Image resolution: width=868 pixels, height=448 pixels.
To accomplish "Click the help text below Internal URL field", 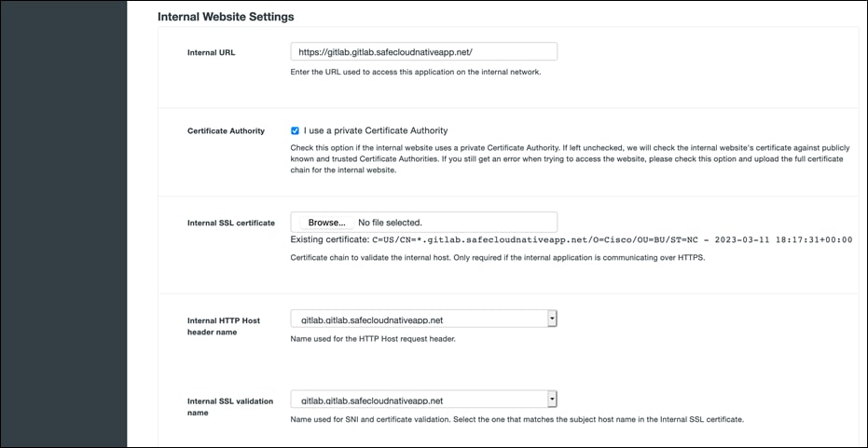I will [416, 72].
